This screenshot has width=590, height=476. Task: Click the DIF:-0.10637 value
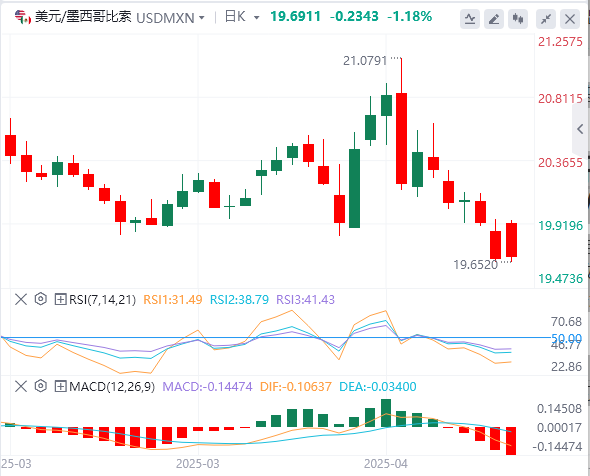296,386
